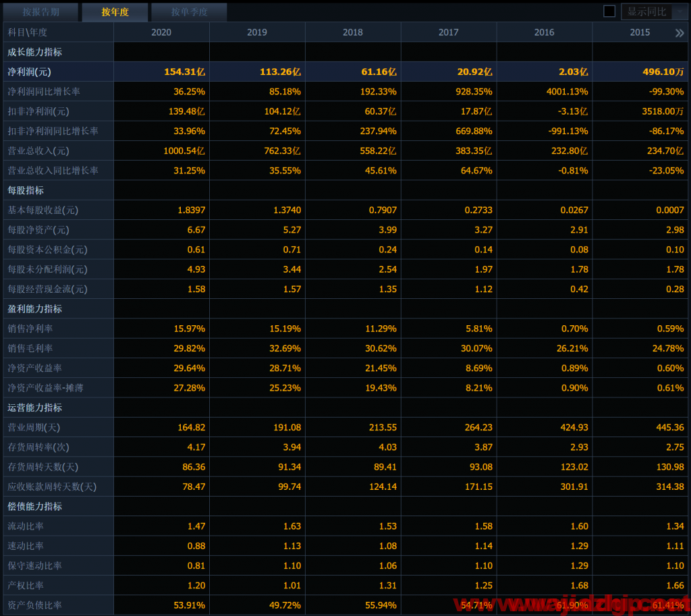The width and height of the screenshot is (691, 616).
Task: Select the 存货周转率(次) row label
Action: click(x=58, y=447)
